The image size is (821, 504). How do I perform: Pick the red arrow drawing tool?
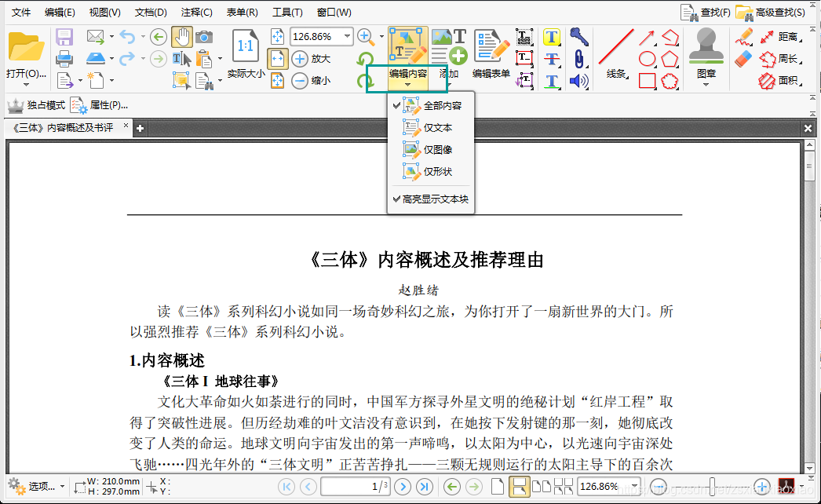(647, 38)
